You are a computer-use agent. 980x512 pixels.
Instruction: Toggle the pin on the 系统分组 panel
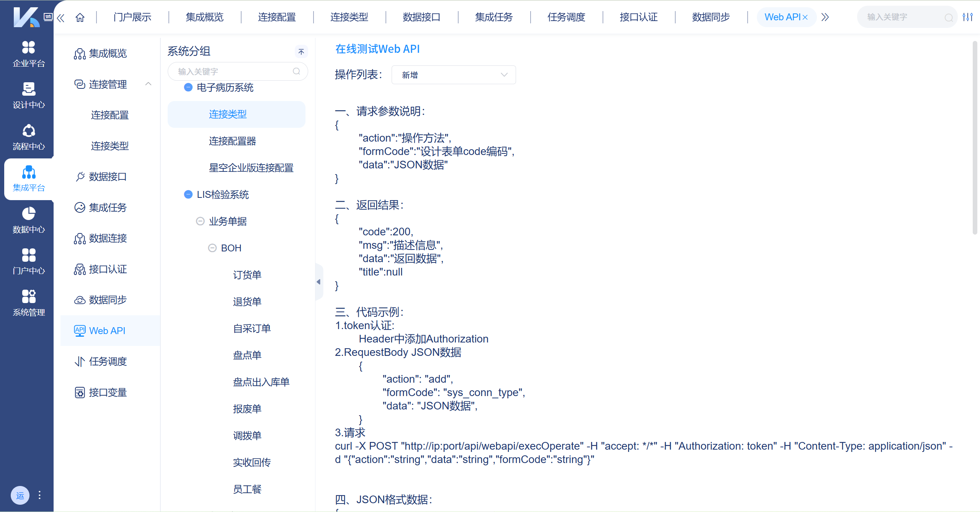click(301, 52)
